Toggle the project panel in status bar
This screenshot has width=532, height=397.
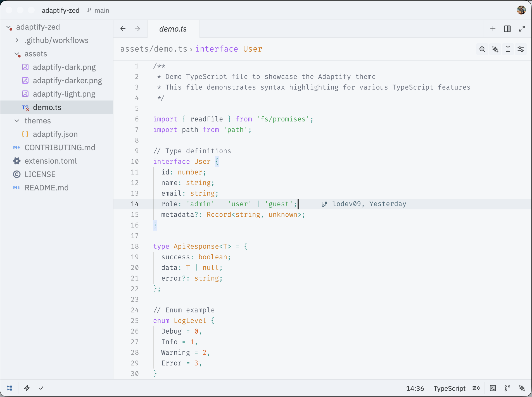click(9, 388)
